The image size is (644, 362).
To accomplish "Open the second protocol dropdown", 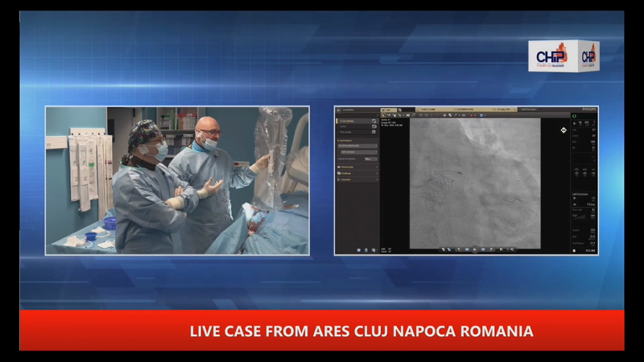I will (357, 152).
